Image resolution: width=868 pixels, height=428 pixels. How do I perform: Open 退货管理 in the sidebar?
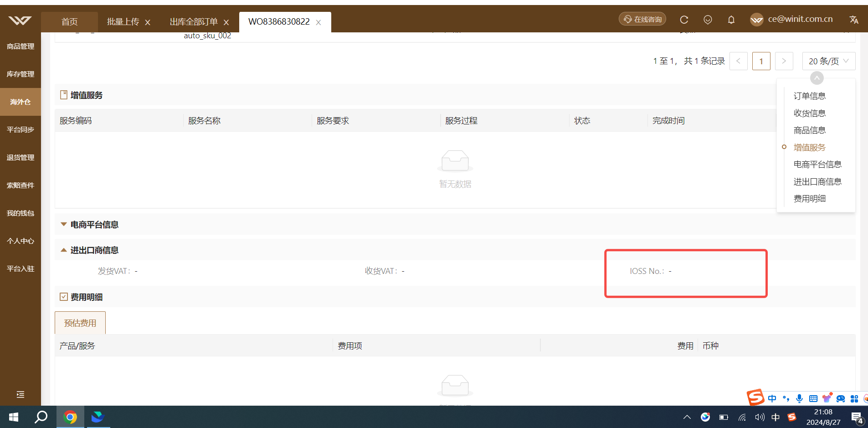[x=21, y=158]
